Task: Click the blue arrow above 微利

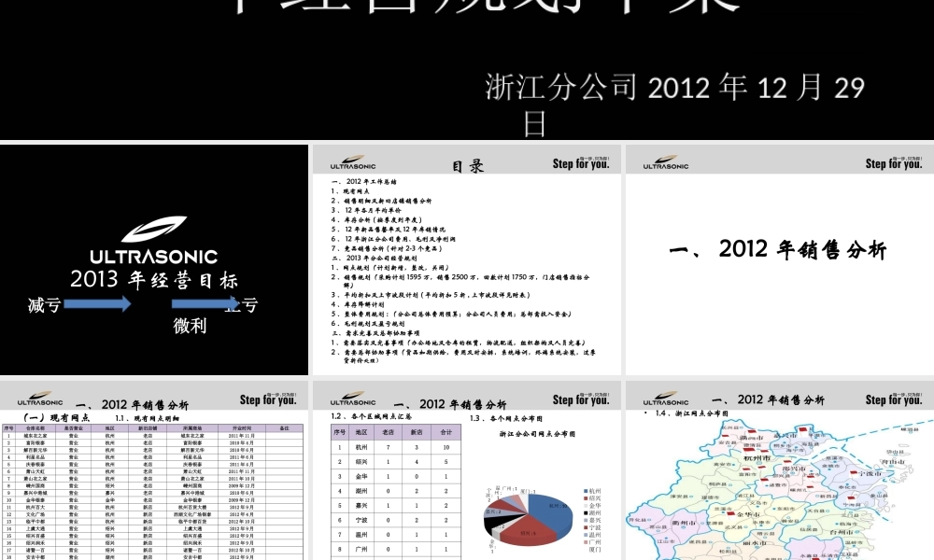Action: 205,304
